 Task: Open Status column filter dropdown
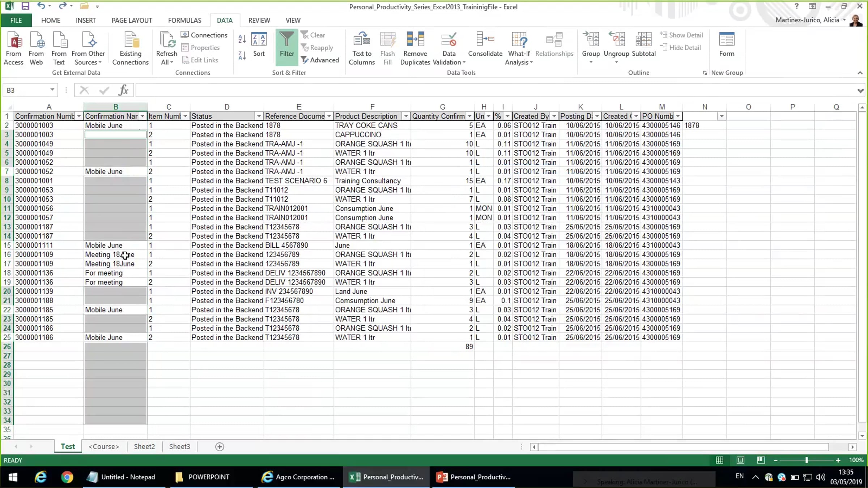[x=259, y=116]
